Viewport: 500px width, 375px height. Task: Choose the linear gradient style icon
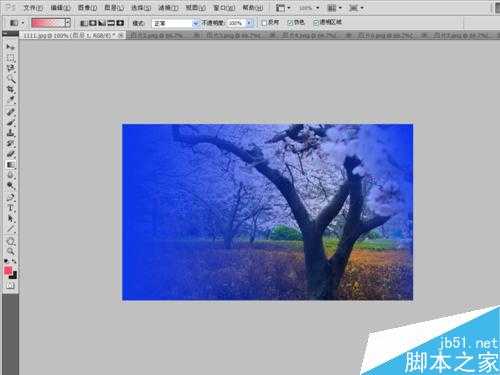click(84, 23)
